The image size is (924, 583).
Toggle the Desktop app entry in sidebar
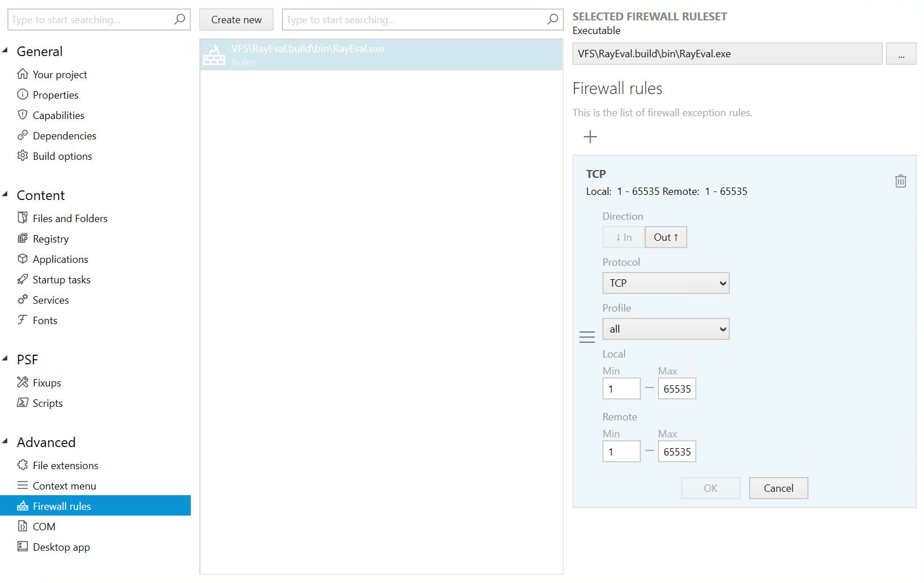point(61,547)
